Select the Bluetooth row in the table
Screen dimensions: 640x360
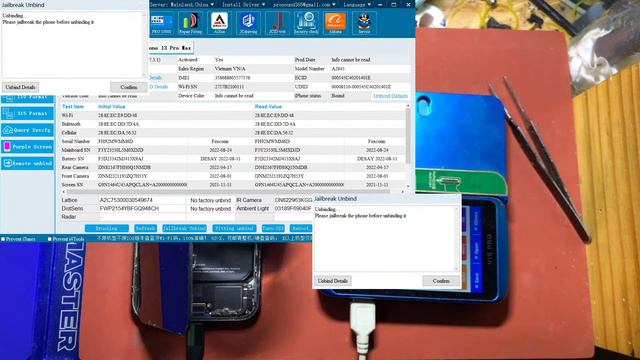233,124
